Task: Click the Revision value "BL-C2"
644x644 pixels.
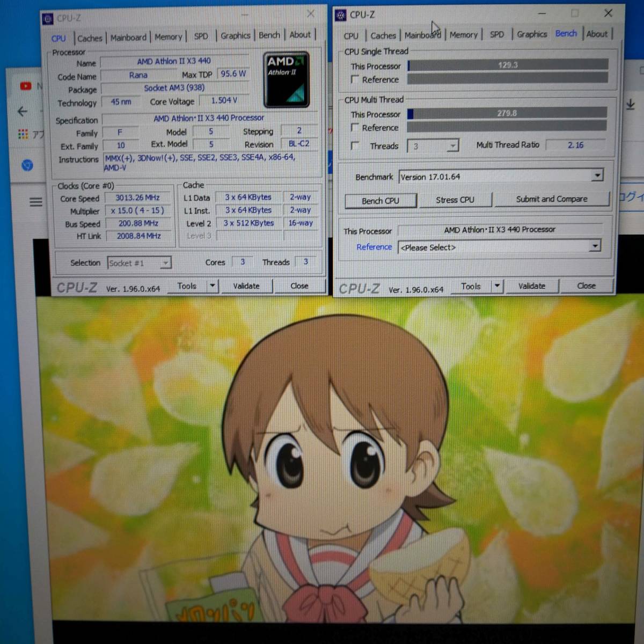Action: pyautogui.click(x=299, y=144)
